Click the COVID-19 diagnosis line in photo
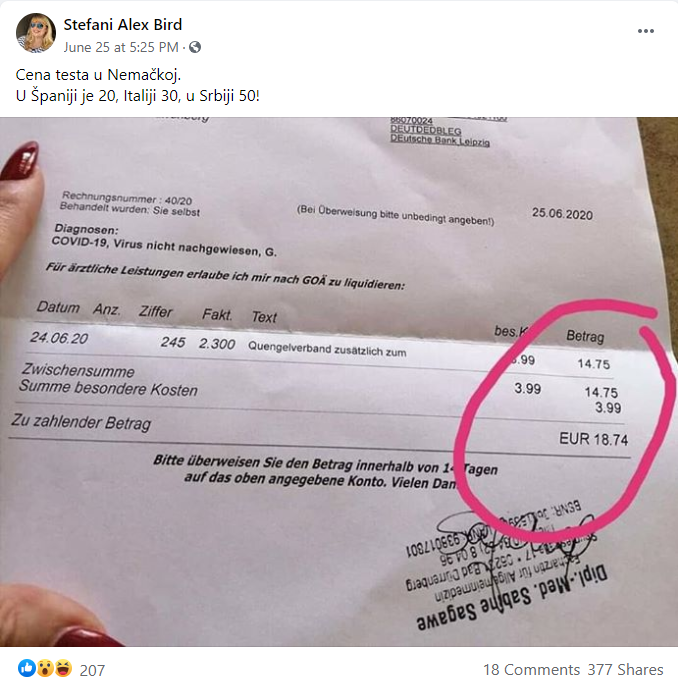 coord(164,246)
